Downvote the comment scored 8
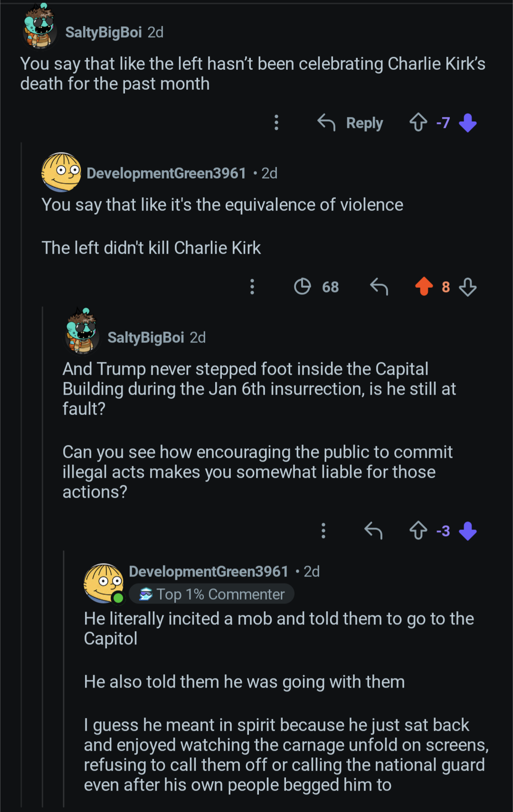 pyautogui.click(x=468, y=287)
